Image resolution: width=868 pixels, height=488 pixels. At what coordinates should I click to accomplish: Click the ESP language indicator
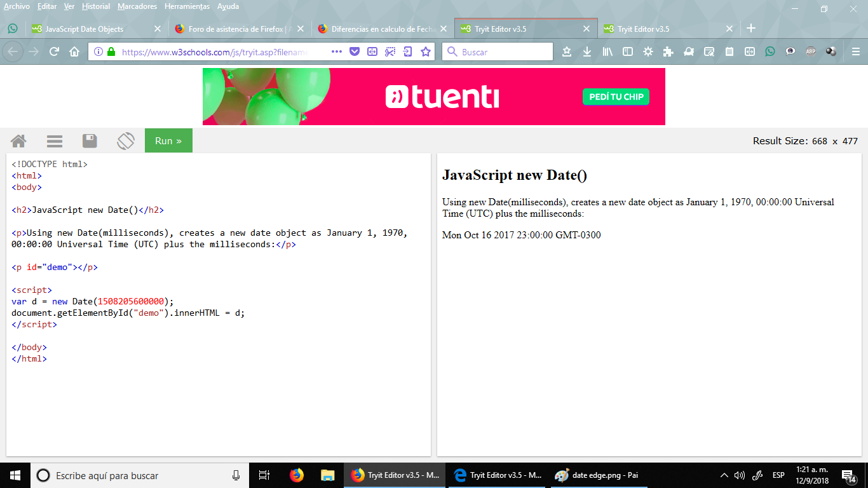[x=778, y=475]
